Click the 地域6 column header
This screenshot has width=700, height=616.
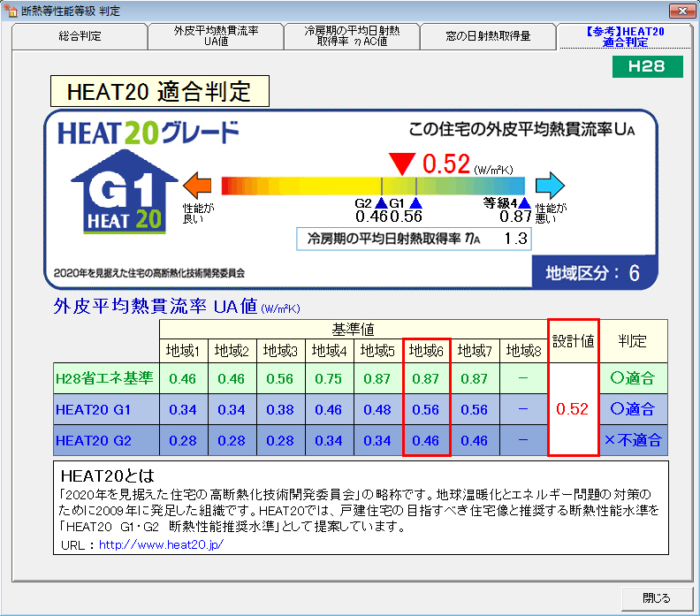[x=426, y=351]
